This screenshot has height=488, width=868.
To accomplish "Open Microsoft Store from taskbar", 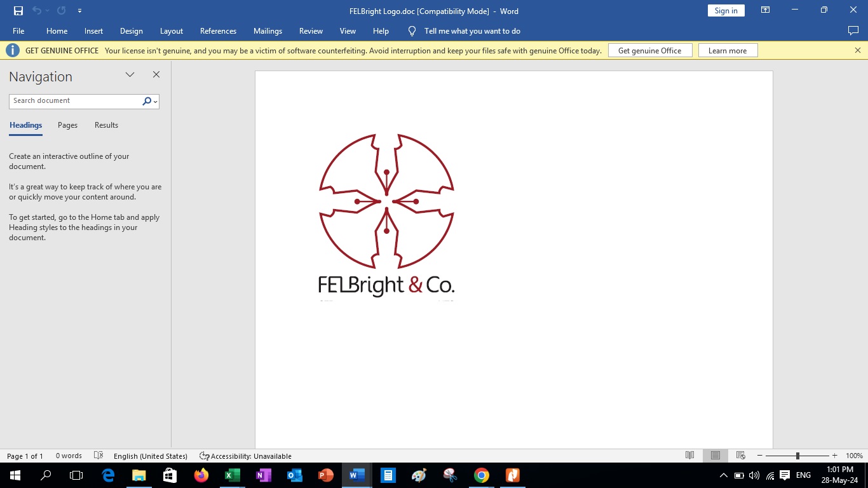I will (170, 475).
